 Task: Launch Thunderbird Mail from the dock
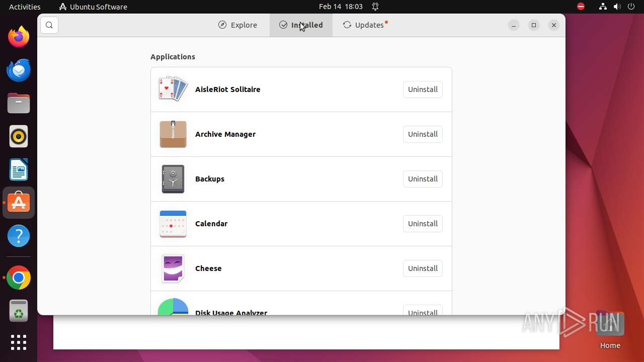(x=19, y=70)
